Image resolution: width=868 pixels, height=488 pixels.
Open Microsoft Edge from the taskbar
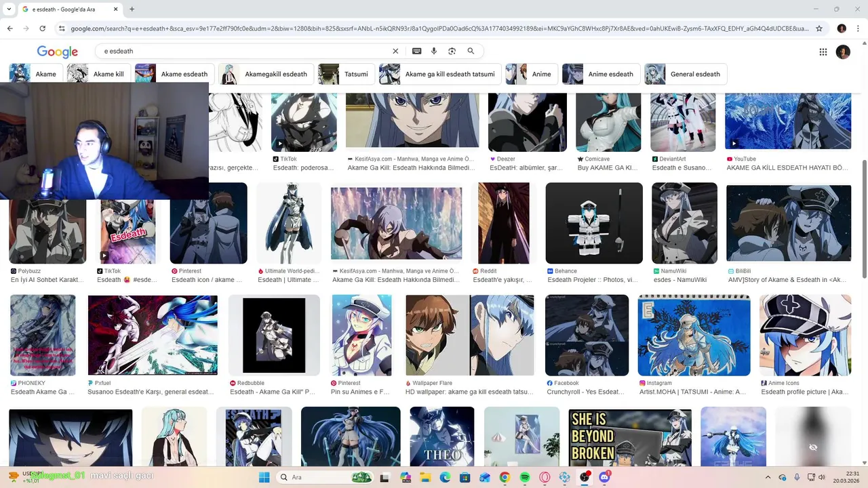pos(446,477)
